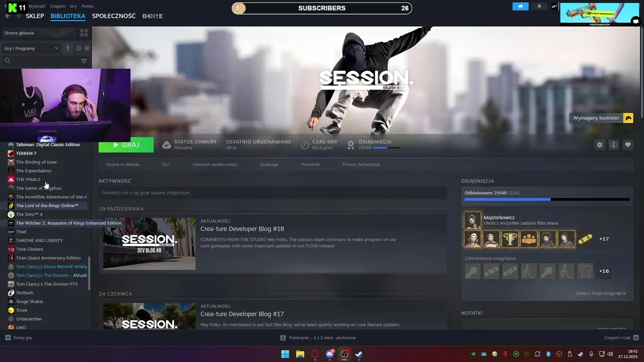Open Opera browser on taskbar
This screenshot has width=644, height=362.
point(315,354)
